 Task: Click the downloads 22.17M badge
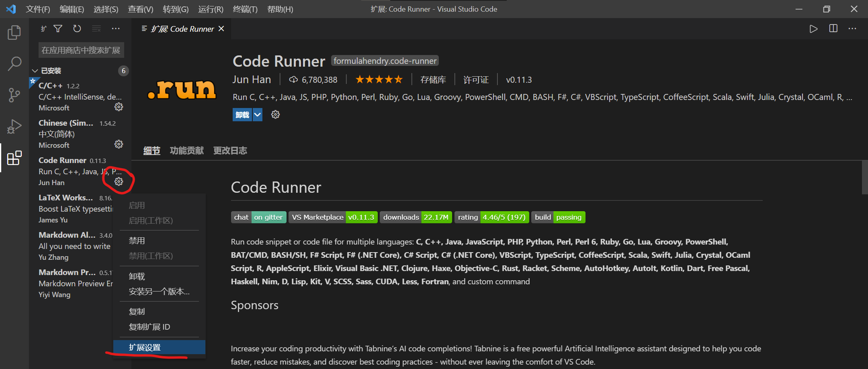tap(416, 217)
